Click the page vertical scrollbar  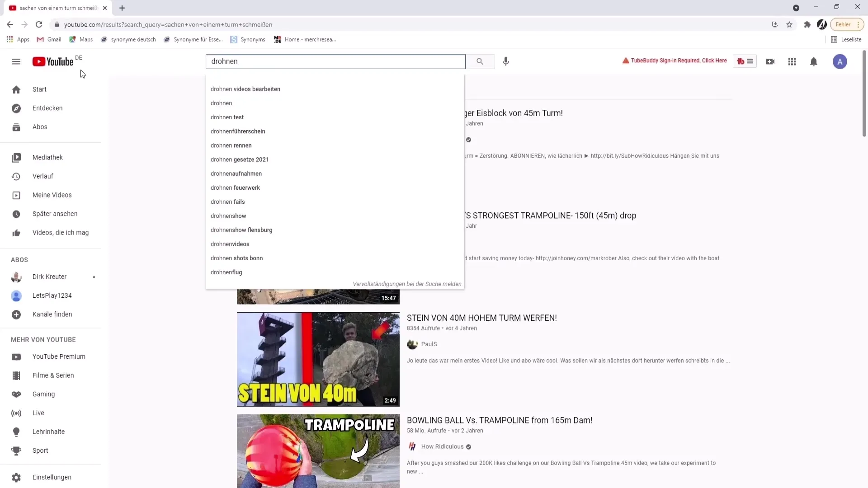[864, 94]
